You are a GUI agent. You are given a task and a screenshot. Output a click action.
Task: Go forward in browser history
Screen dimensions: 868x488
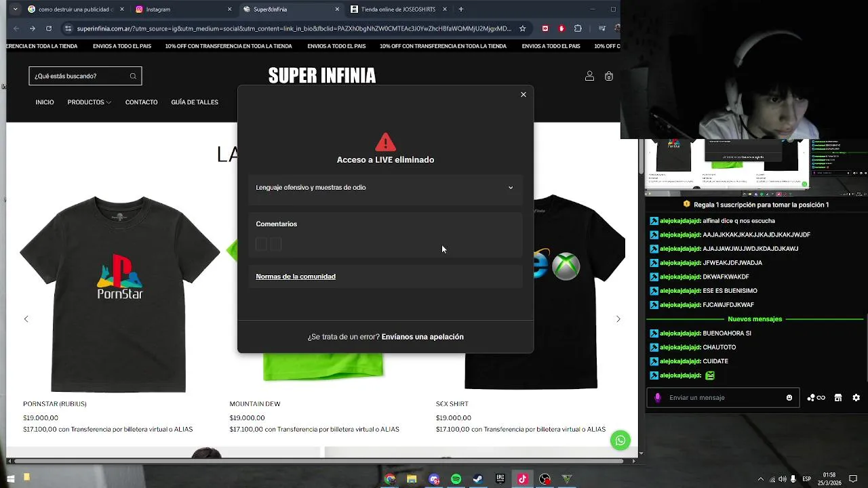(x=32, y=28)
